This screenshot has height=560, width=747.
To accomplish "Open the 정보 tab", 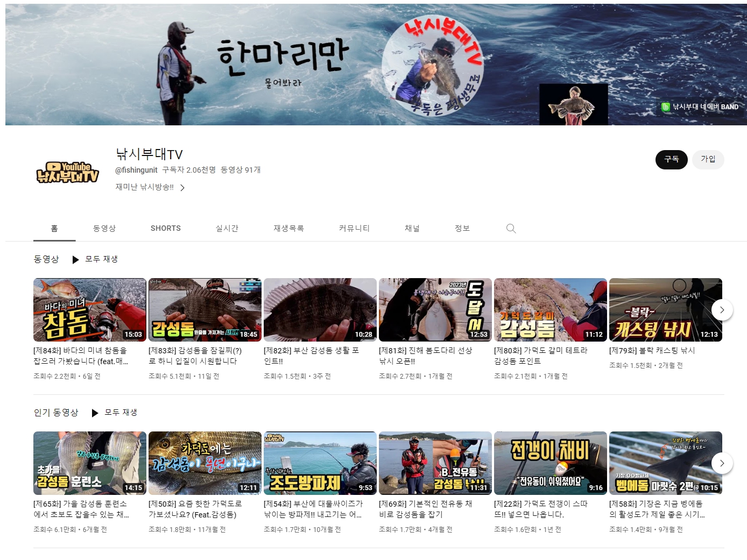I will pos(462,229).
